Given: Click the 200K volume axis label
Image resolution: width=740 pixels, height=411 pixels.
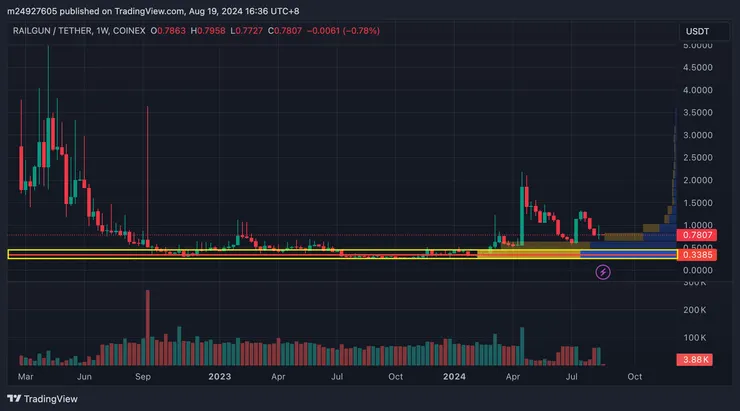Looking at the screenshot, I should tap(694, 310).
